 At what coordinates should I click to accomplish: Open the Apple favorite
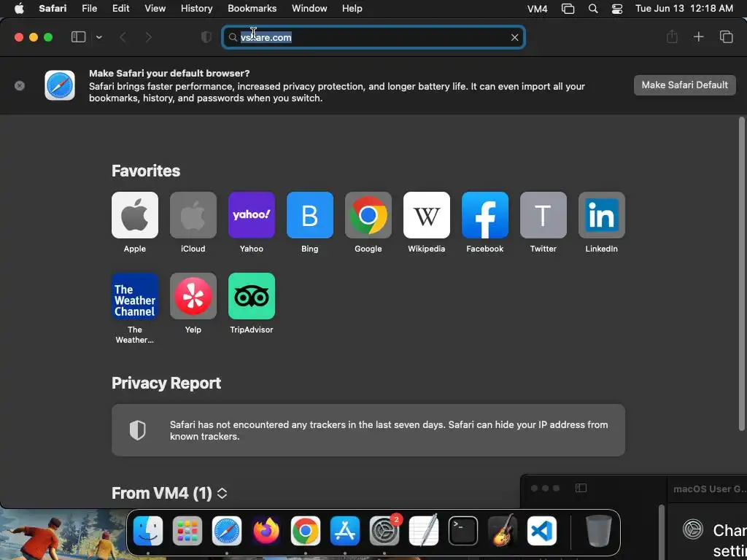(135, 215)
